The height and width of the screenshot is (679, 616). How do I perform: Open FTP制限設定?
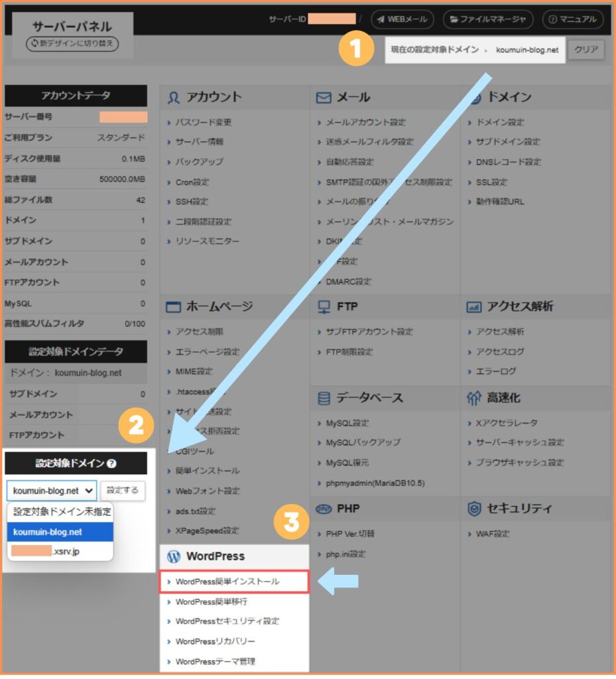349,352
